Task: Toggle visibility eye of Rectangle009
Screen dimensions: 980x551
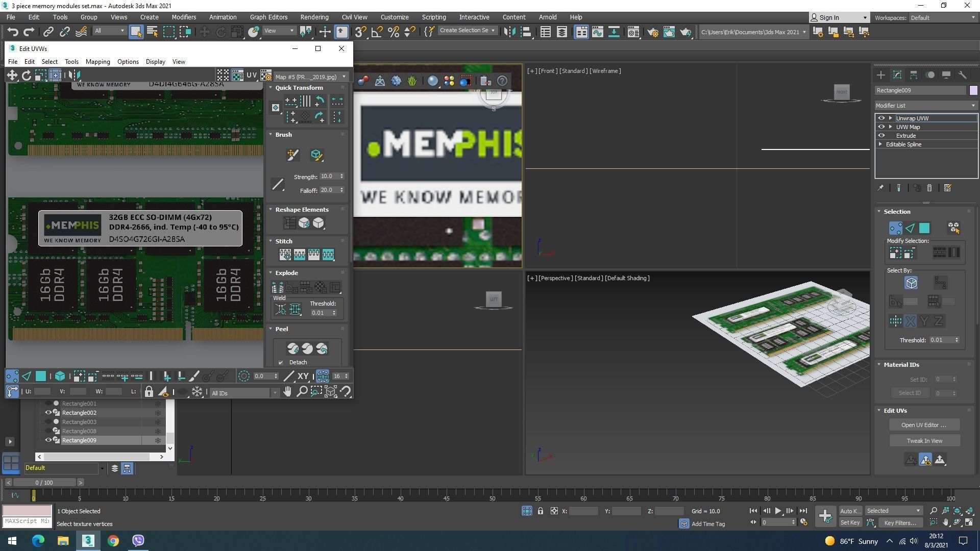Action: pyautogui.click(x=48, y=440)
